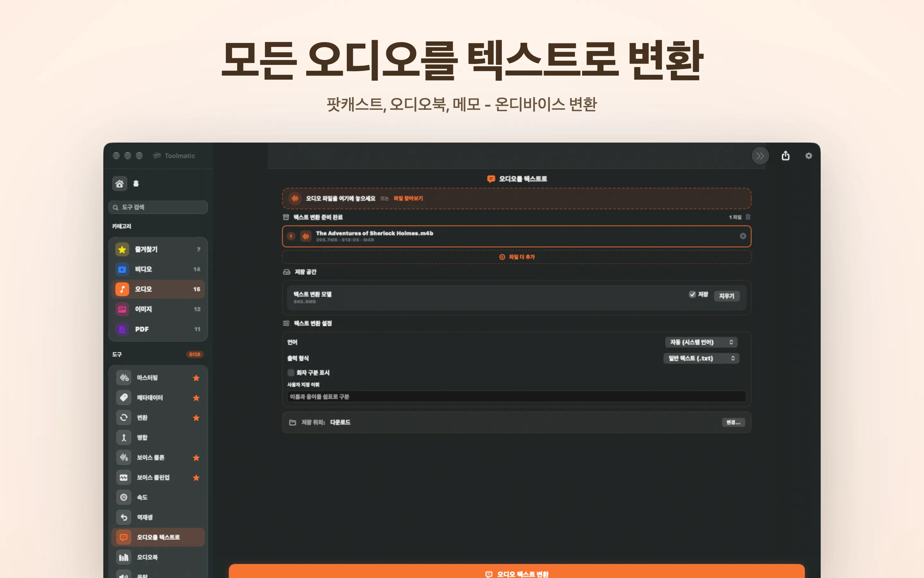Click the audio drop zone waveform icon
924x578 pixels.
pos(295,198)
